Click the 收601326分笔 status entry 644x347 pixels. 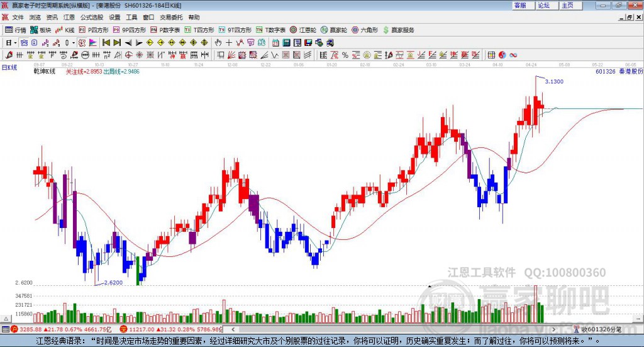[x=601, y=329]
